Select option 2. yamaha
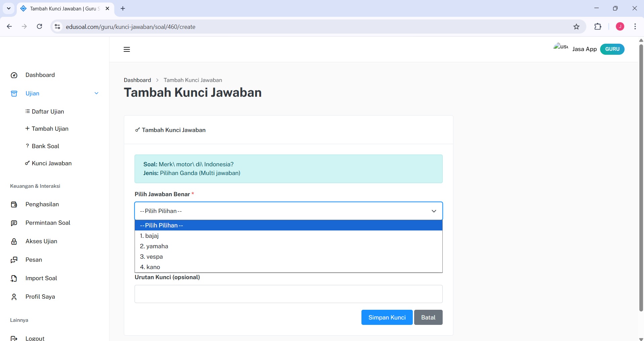 [154, 246]
